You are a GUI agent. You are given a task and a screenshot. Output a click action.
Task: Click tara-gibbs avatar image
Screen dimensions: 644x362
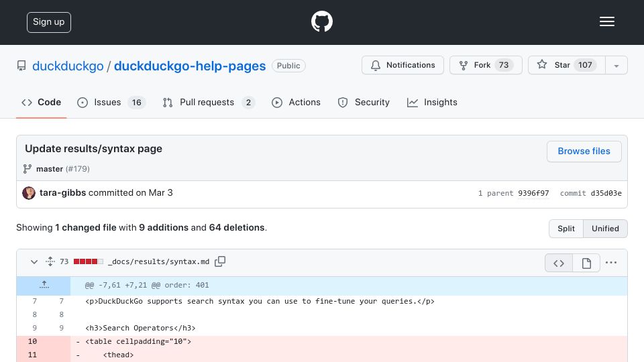point(29,193)
